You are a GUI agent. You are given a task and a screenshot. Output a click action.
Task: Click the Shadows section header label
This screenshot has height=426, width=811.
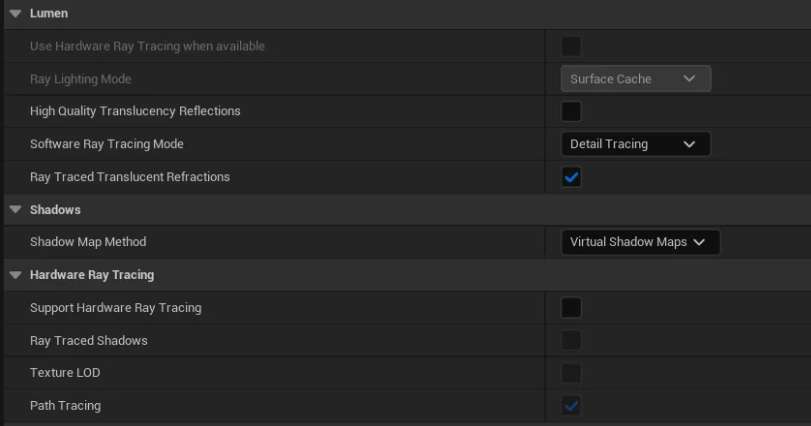point(55,209)
